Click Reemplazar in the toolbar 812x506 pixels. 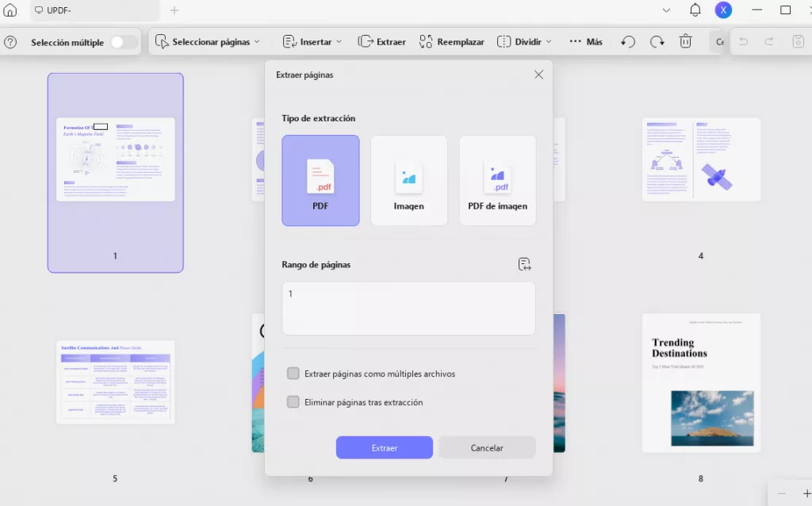[451, 42]
